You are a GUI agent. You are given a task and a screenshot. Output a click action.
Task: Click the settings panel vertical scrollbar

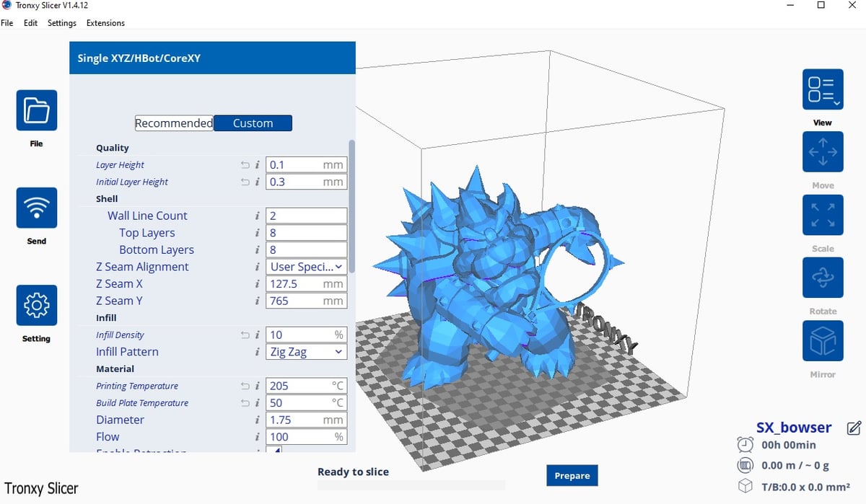tap(351, 206)
